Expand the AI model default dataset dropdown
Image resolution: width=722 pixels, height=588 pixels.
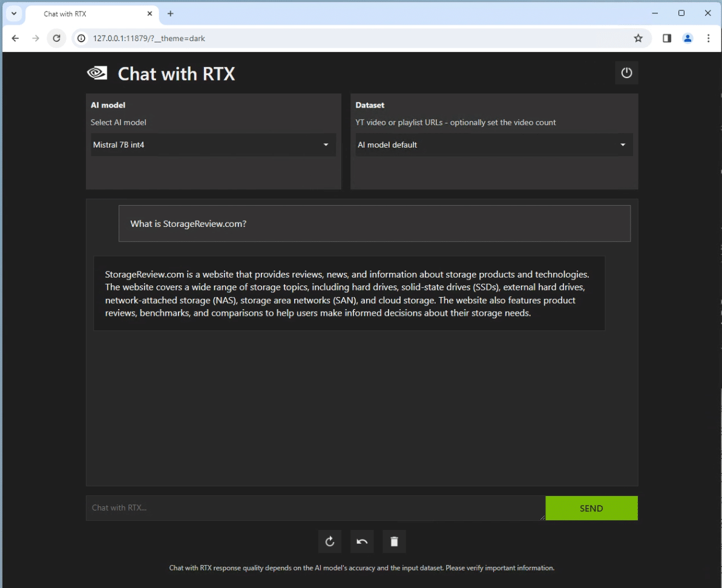(x=494, y=145)
